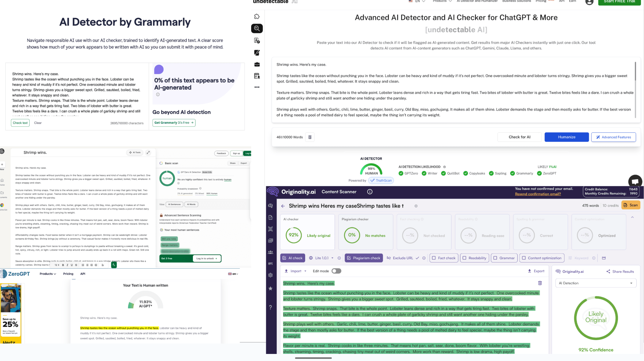Viewport: 644px width, 361px height.
Task: Click the Resend confirmation email link
Action: click(538, 194)
